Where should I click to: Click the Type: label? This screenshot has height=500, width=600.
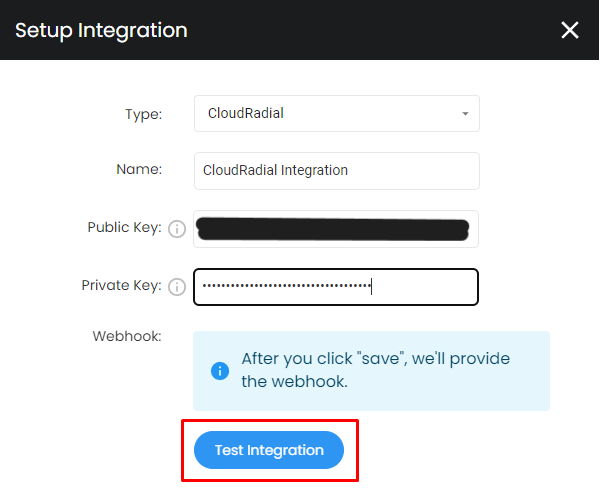coord(144,114)
